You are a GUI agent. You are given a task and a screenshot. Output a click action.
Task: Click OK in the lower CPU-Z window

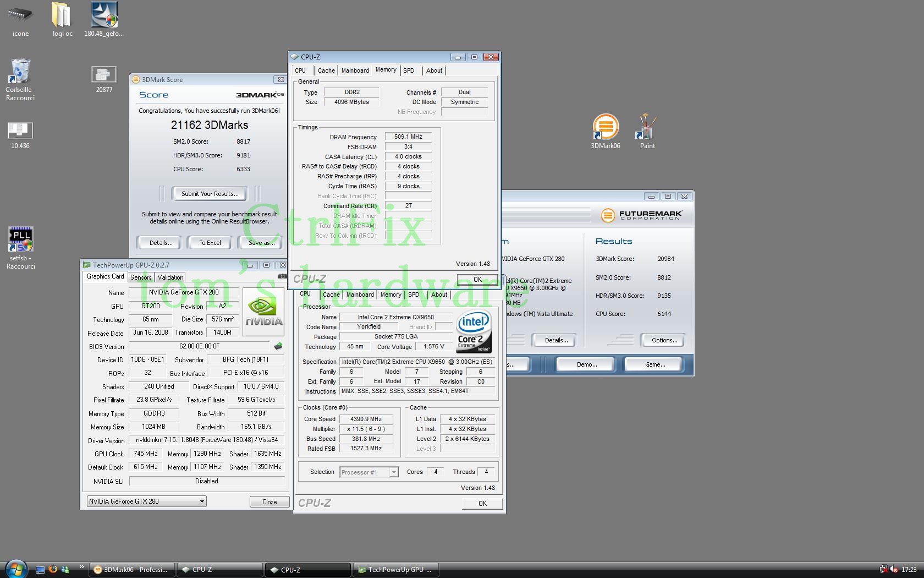482,503
